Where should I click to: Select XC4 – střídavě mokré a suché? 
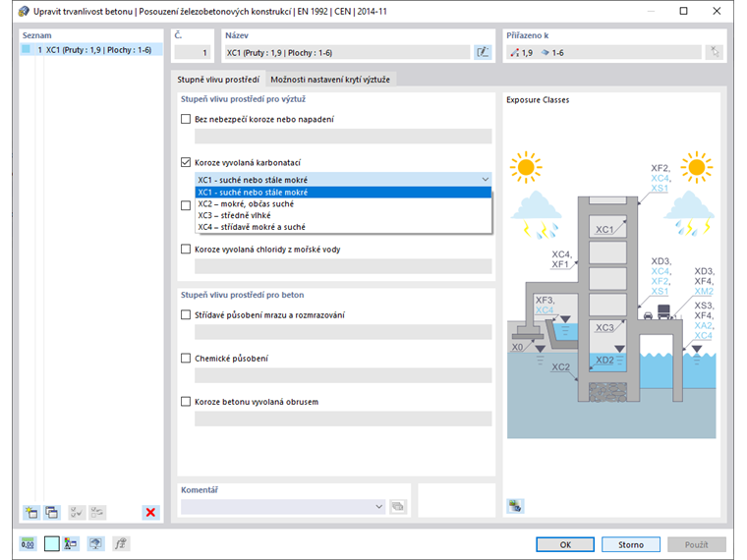click(x=343, y=227)
